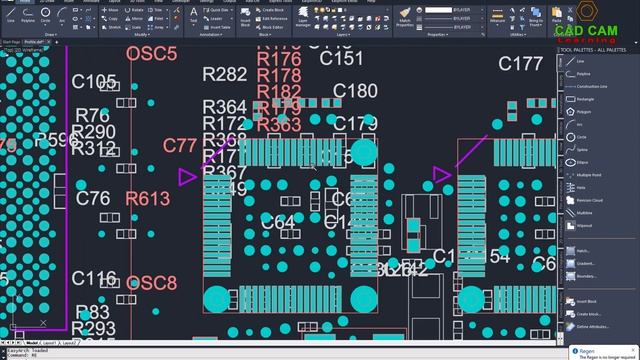Image resolution: width=640 pixels, height=360 pixels.
Task: Click Gradient... in the tool palette
Action: coord(580,264)
